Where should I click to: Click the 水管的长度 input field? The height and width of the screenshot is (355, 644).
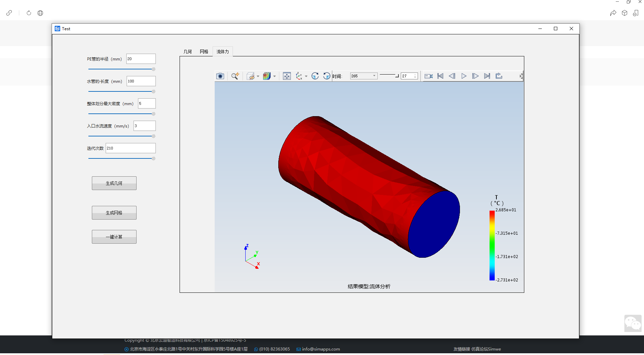pos(141,81)
